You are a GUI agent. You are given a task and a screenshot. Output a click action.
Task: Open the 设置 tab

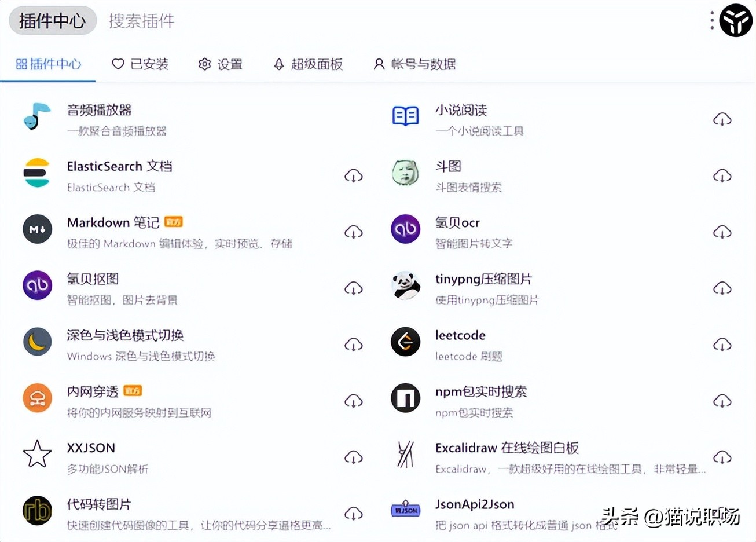pyautogui.click(x=221, y=64)
